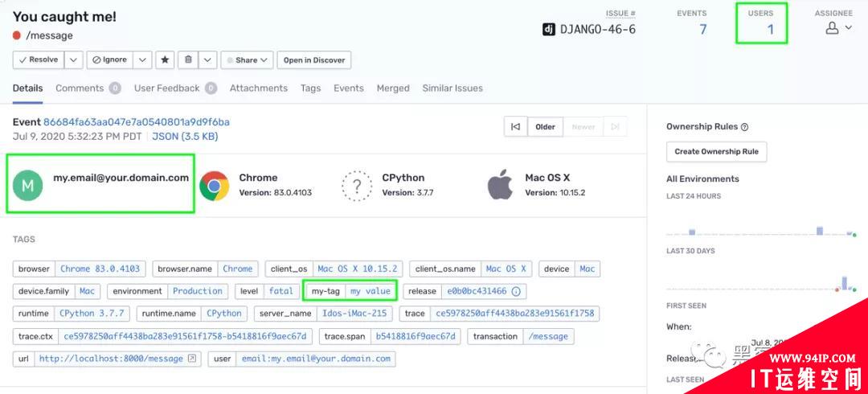868x394 pixels.
Task: Click the Newer event button
Action: click(583, 127)
